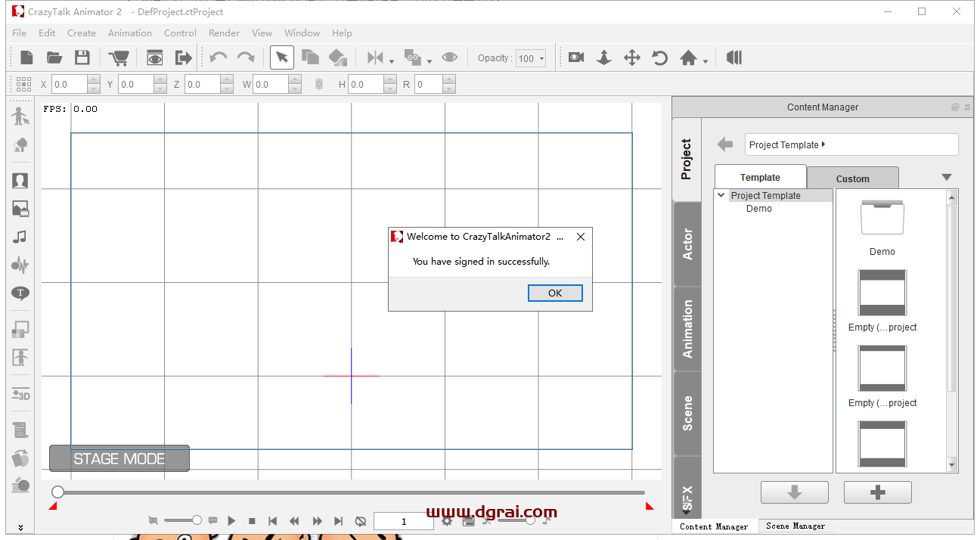The image size is (980, 540).
Task: Click the camera mode icon
Action: (576, 57)
